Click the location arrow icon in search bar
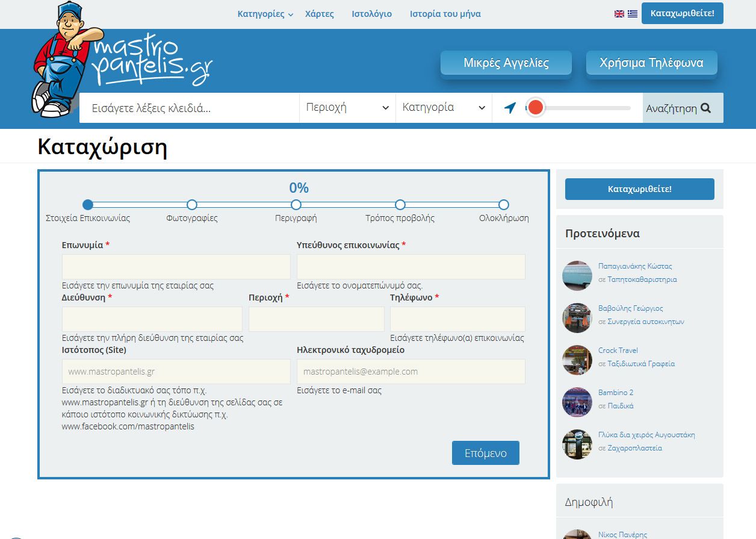This screenshot has width=756, height=539. pyautogui.click(x=510, y=108)
